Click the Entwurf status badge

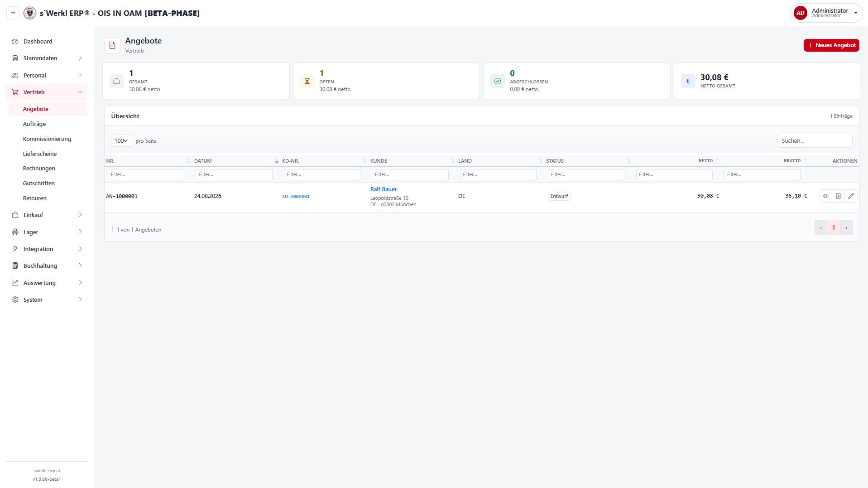tap(559, 196)
